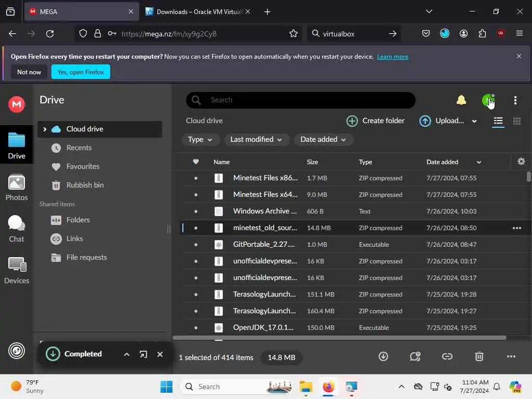This screenshot has height=399, width=532.
Task: Open Favourites in the Drive panel
Action: pyautogui.click(x=100, y=167)
